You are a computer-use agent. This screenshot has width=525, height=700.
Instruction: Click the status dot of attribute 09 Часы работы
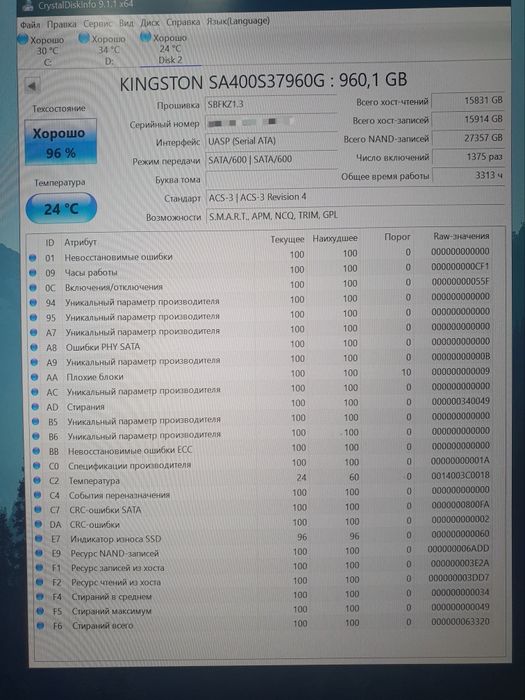(33, 273)
